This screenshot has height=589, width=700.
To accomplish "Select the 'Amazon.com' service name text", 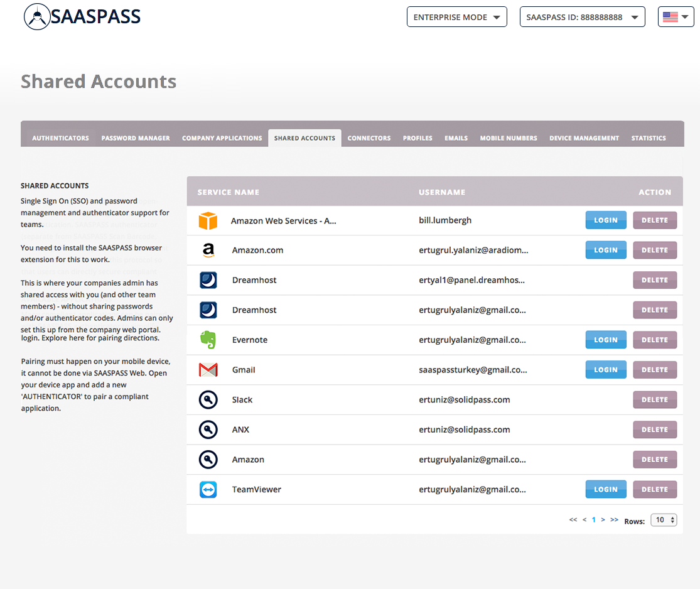I will click(257, 251).
